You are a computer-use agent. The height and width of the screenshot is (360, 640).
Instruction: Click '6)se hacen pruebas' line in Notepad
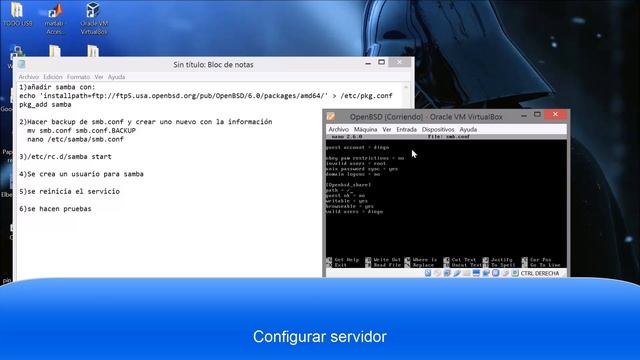click(55, 209)
